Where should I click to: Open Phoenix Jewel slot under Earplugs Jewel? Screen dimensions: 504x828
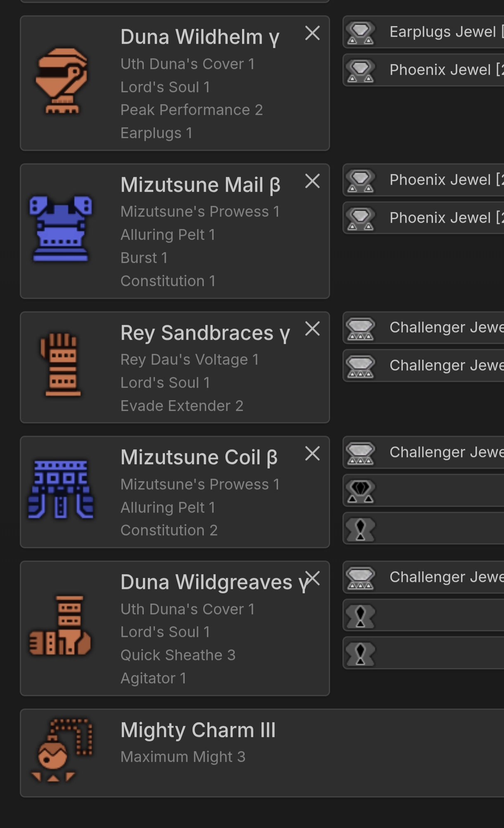click(423, 70)
